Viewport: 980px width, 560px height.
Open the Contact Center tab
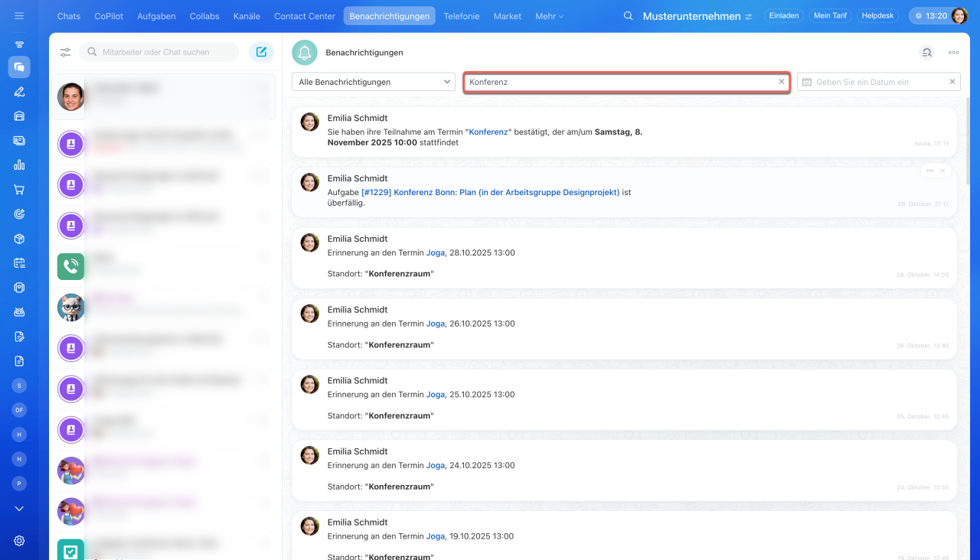305,16
